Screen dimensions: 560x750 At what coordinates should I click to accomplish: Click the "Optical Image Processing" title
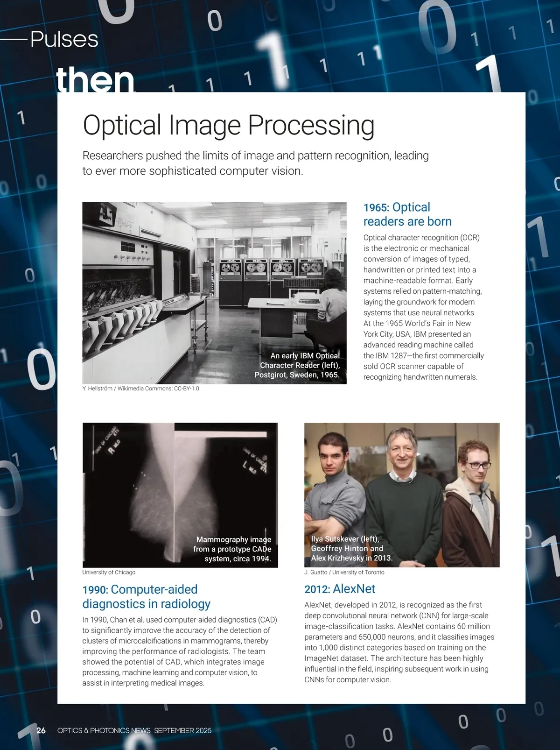pos(228,125)
